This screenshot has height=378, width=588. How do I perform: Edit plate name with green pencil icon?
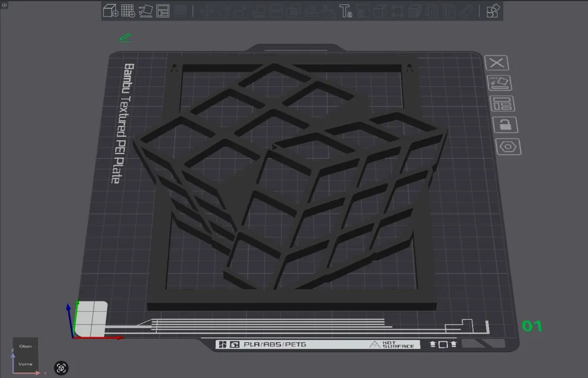click(x=125, y=37)
